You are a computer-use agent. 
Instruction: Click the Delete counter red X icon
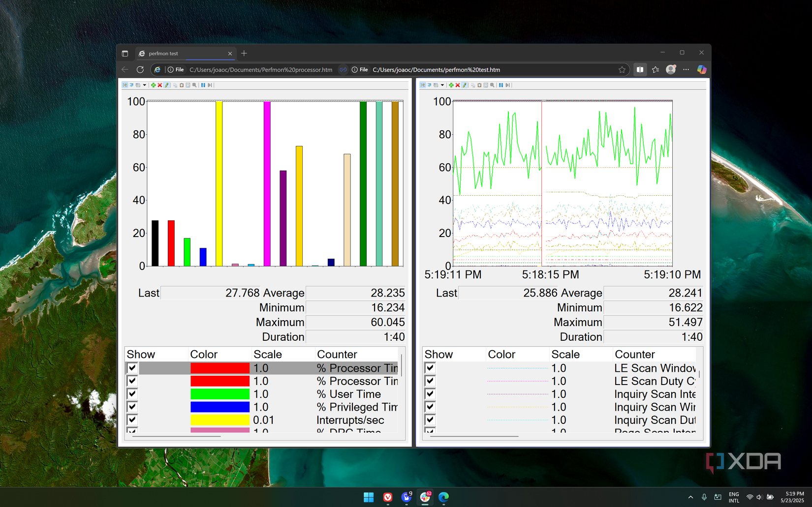[160, 85]
